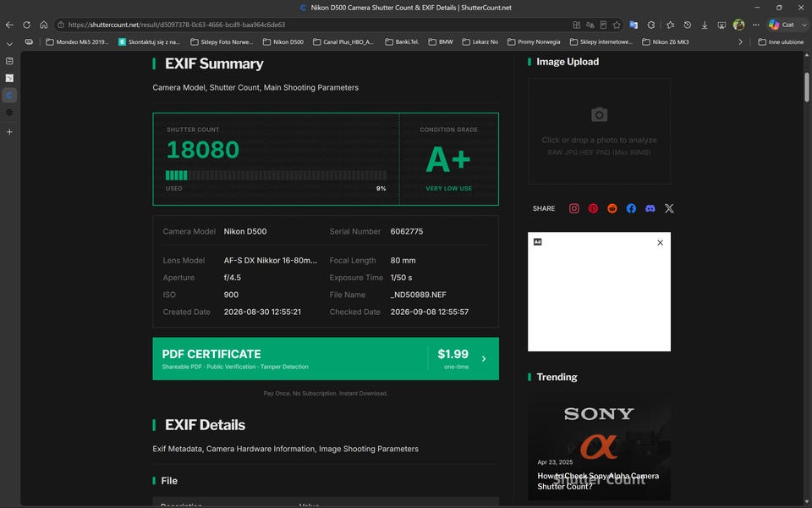This screenshot has width=812, height=508.
Task: View site information lock icon
Action: coord(61,25)
